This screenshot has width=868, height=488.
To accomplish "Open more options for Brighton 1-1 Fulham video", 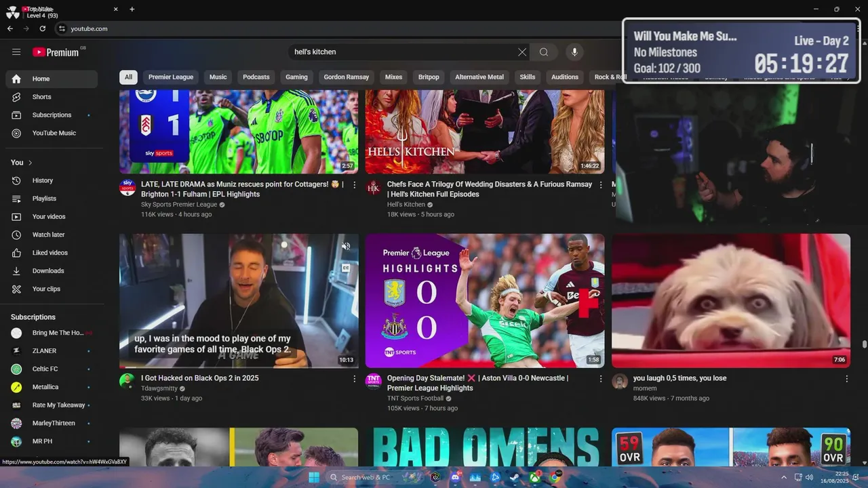I will (354, 185).
